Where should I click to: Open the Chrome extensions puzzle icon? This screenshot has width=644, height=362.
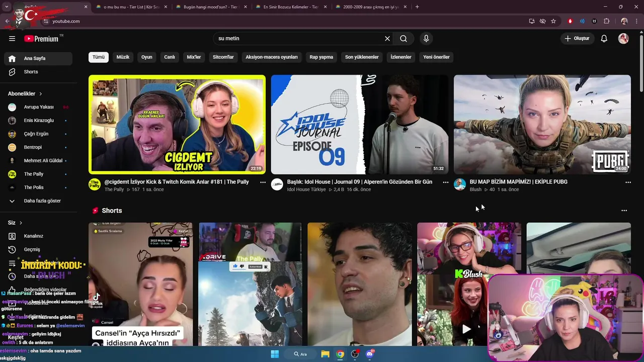point(606,21)
